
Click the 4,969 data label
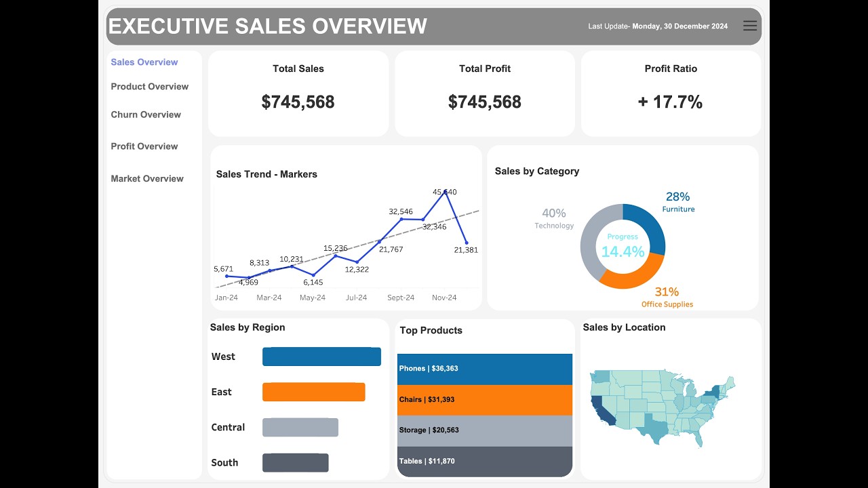249,283
